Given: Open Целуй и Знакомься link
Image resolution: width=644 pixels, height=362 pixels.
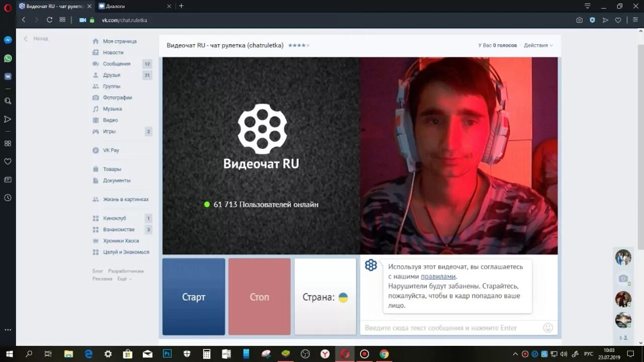Looking at the screenshot, I should [126, 252].
